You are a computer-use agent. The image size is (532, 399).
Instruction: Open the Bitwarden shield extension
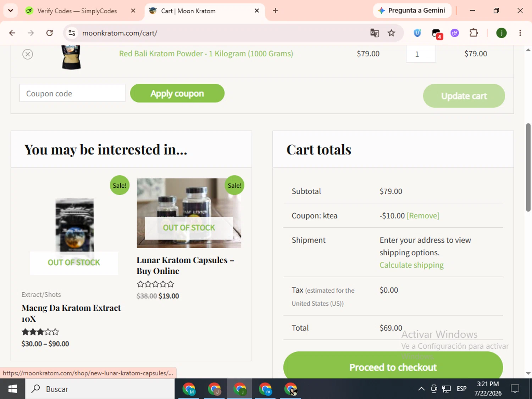(417, 33)
